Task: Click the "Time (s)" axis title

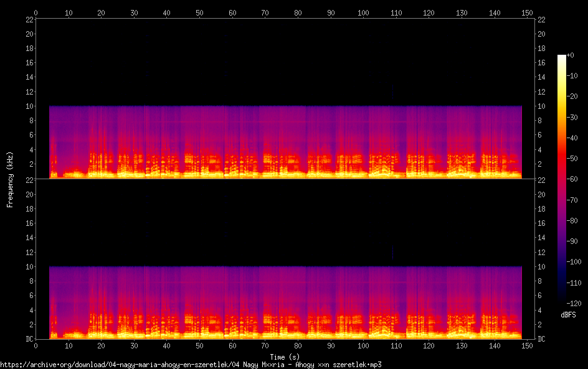Action: tap(285, 357)
